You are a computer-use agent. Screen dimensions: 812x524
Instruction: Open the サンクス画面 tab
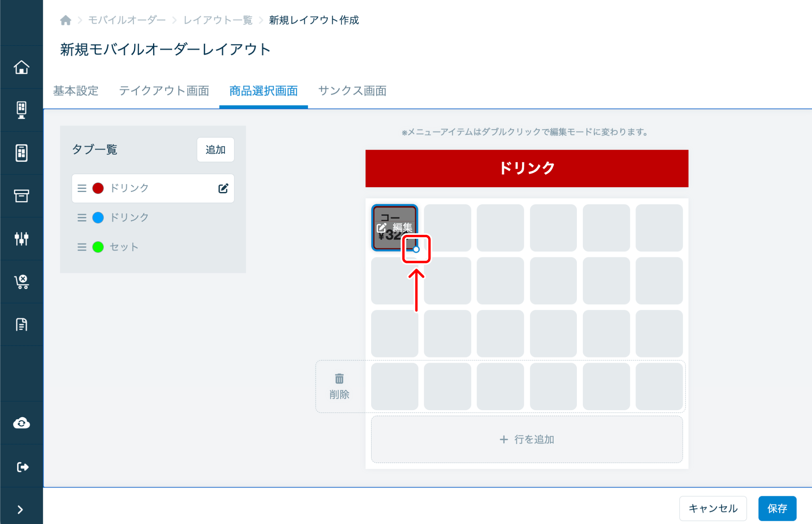[352, 91]
